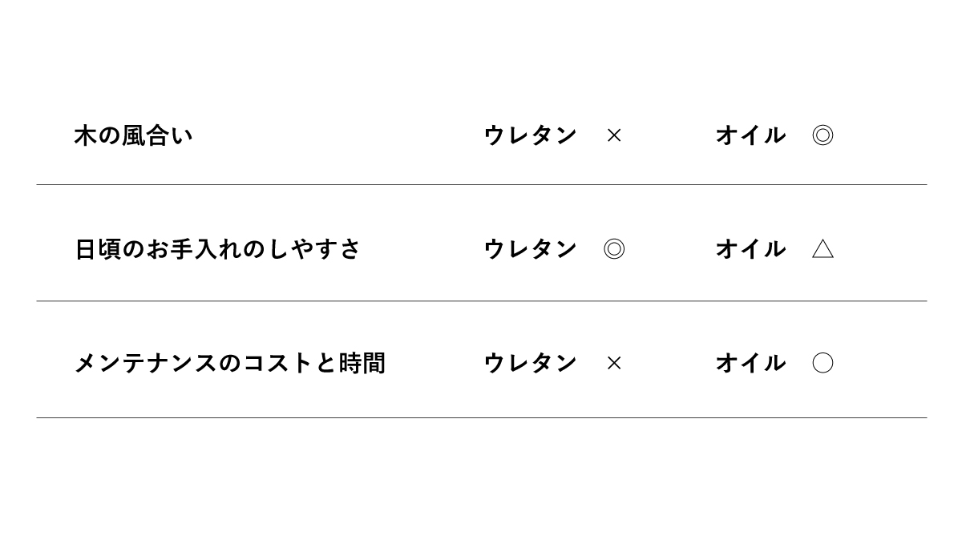Select the 木の風合い heading text
Screen dimensions: 962x560
(133, 135)
